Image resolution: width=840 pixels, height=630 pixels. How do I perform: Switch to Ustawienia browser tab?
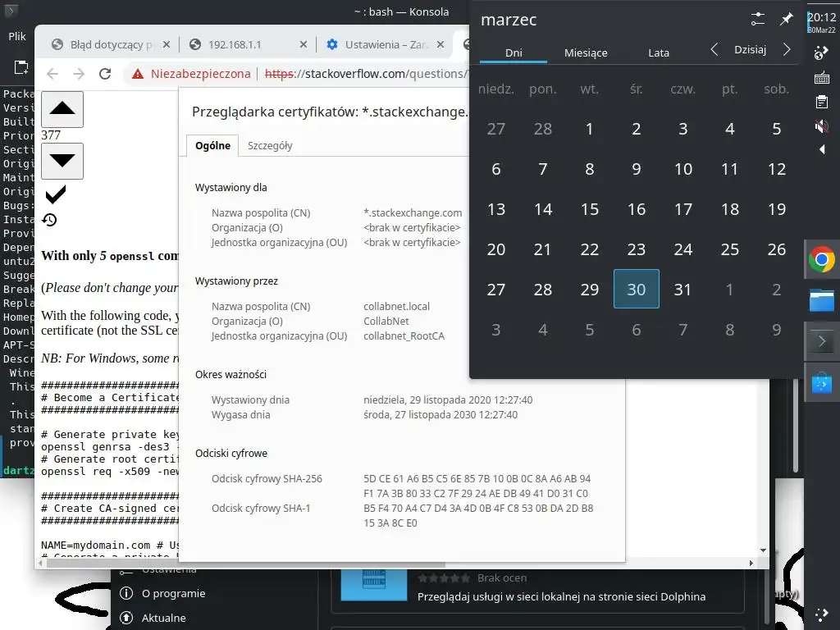coord(387,44)
